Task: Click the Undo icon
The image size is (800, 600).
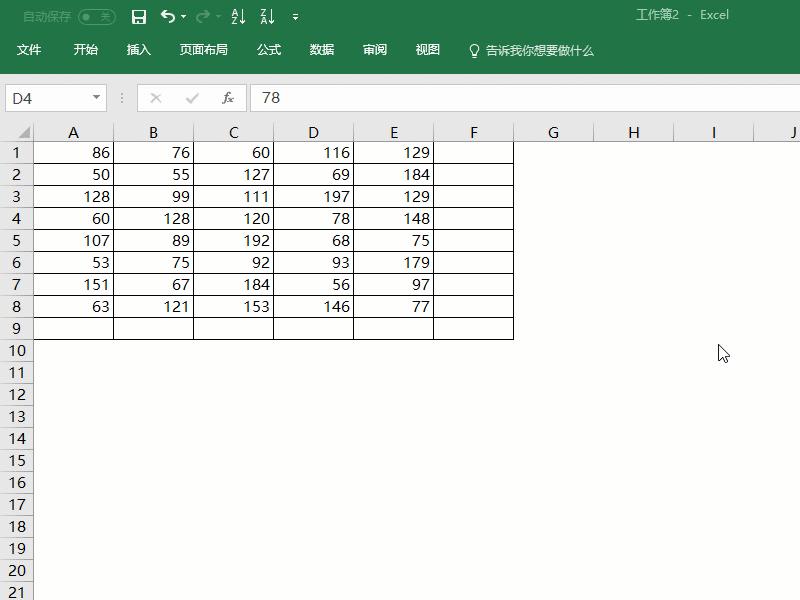Action: tap(166, 17)
